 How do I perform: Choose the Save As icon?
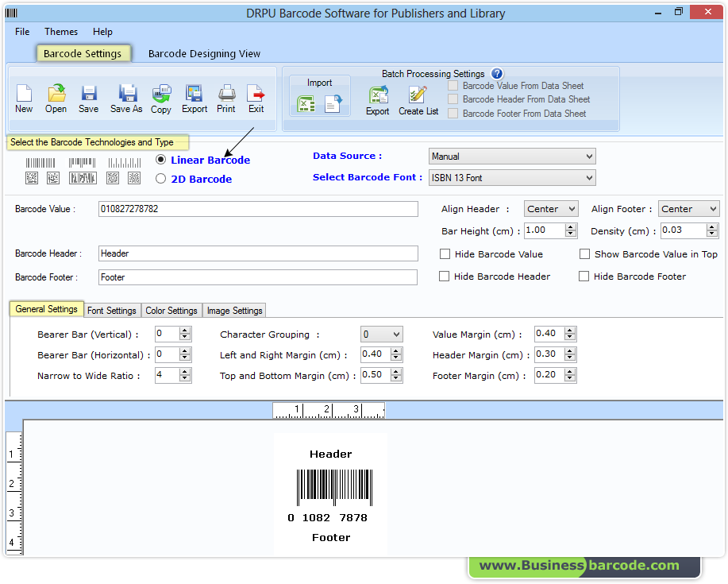pos(126,99)
